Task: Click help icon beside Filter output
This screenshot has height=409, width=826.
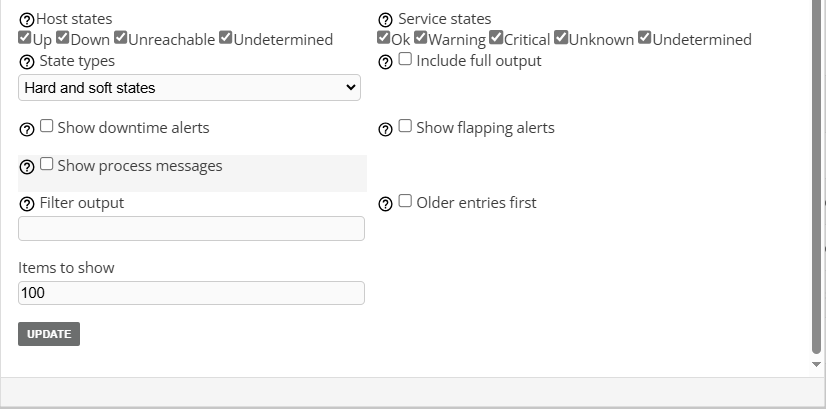Action: (27, 204)
